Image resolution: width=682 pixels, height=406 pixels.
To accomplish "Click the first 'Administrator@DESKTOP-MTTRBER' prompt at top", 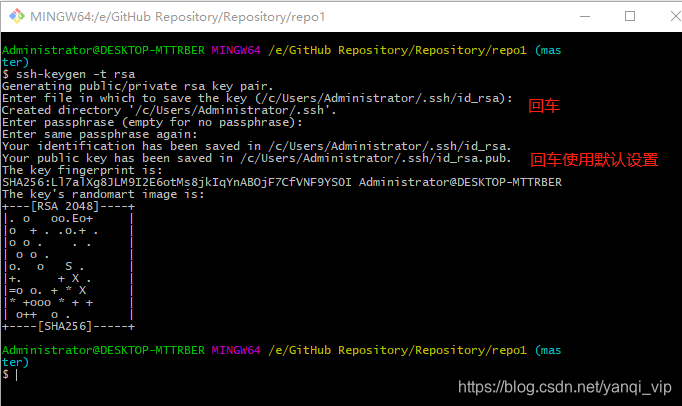I will coord(103,50).
